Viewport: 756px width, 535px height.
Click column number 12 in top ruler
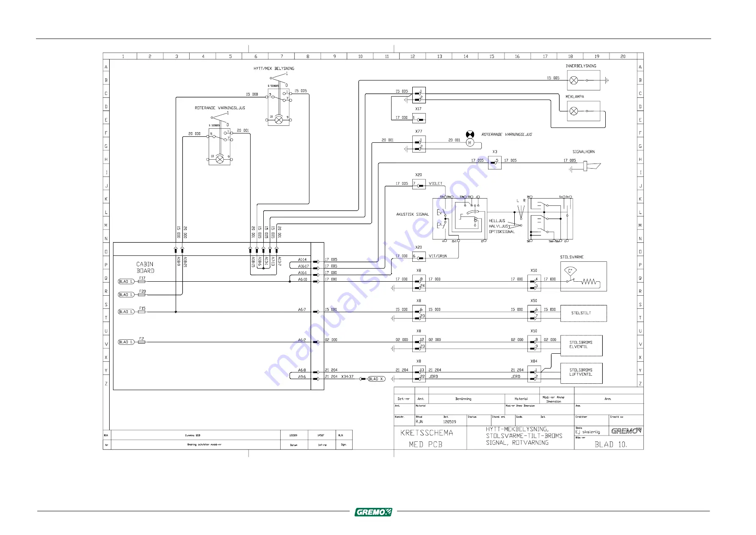(412, 56)
